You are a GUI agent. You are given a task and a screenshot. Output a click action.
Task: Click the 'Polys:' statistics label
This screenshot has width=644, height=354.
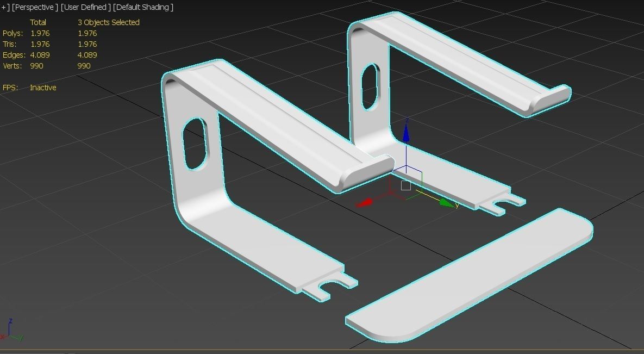click(12, 33)
